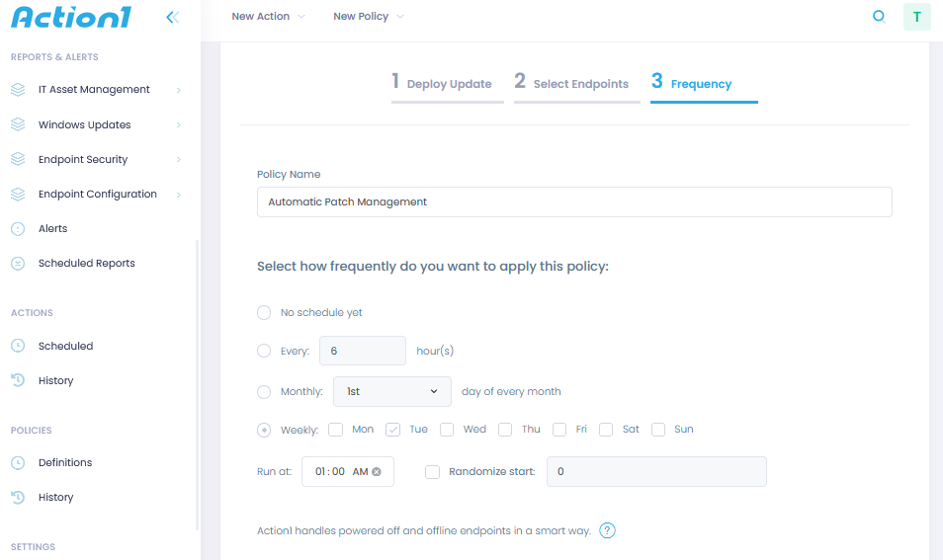Click the Scheduled Reports icon

pyautogui.click(x=18, y=263)
